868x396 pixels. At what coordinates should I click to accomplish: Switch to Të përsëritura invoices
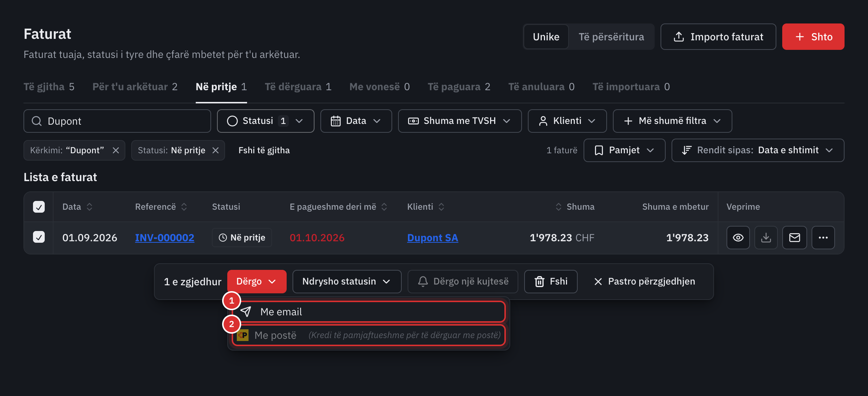[x=611, y=37]
